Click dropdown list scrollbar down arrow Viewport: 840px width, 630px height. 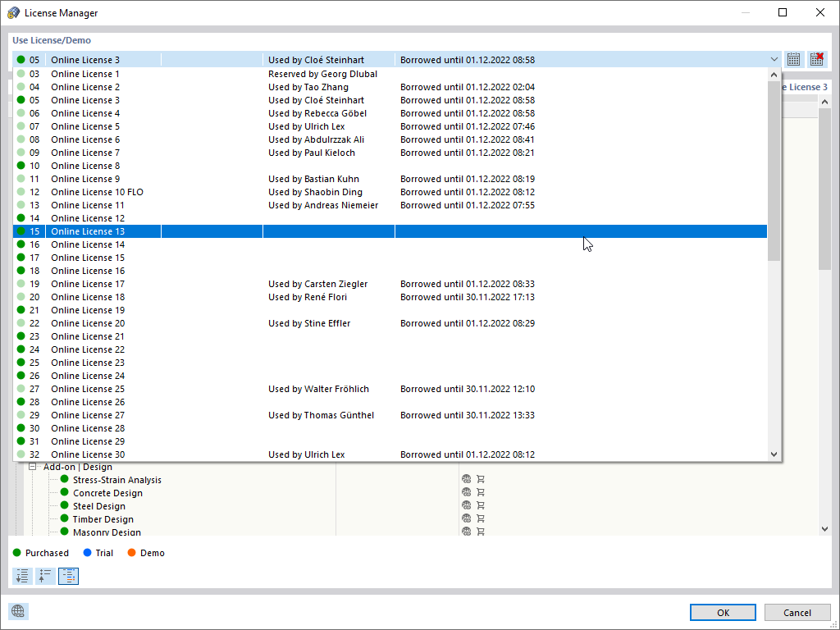774,454
